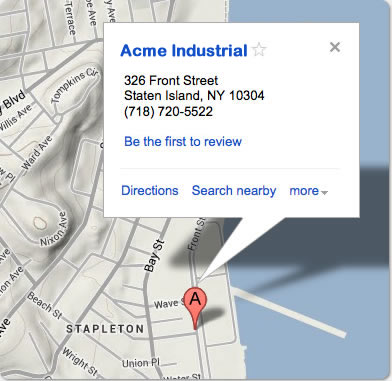This screenshot has height=381, width=392.
Task: Click the Bay St road label
Action: click(x=155, y=256)
